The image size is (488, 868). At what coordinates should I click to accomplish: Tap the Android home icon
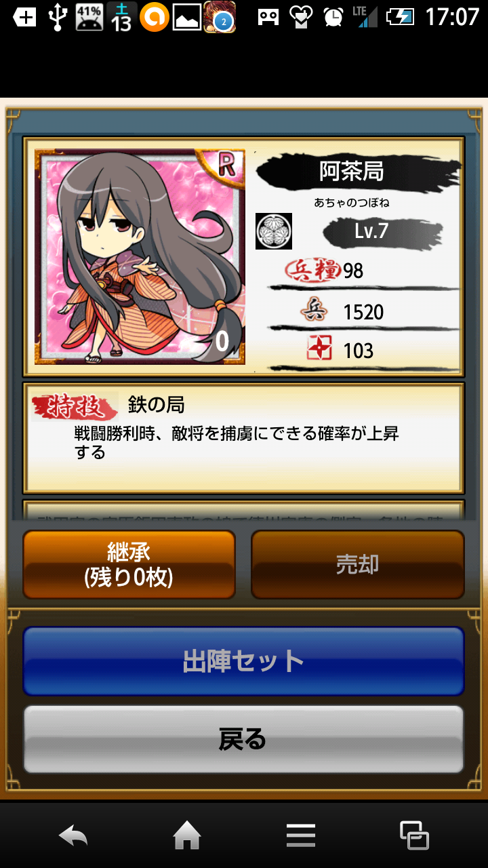(187, 835)
